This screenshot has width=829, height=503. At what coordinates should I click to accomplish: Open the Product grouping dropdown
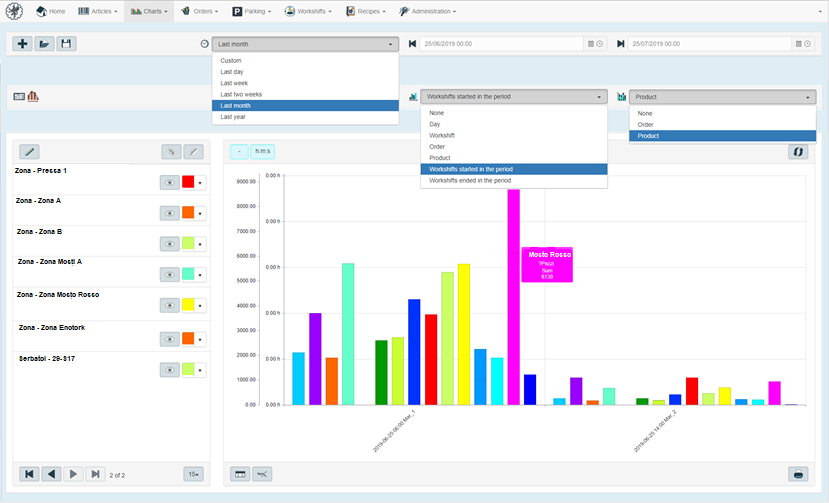tap(722, 97)
